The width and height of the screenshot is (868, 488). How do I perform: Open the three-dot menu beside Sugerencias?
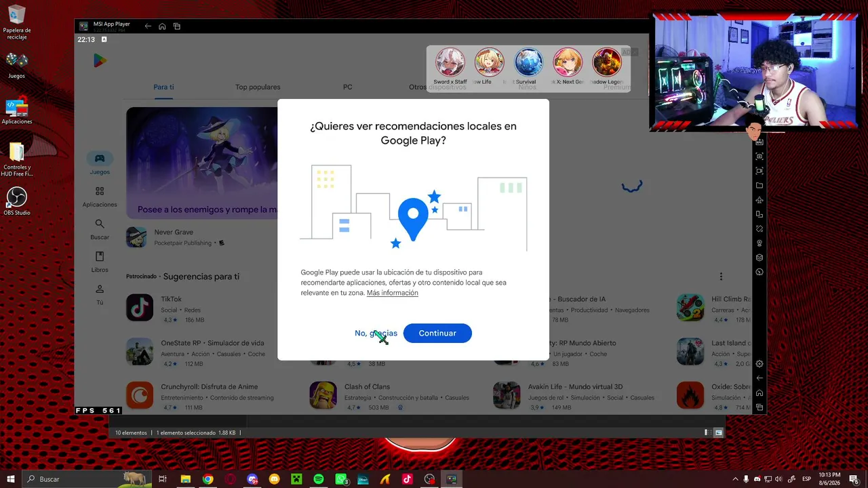pos(721,277)
